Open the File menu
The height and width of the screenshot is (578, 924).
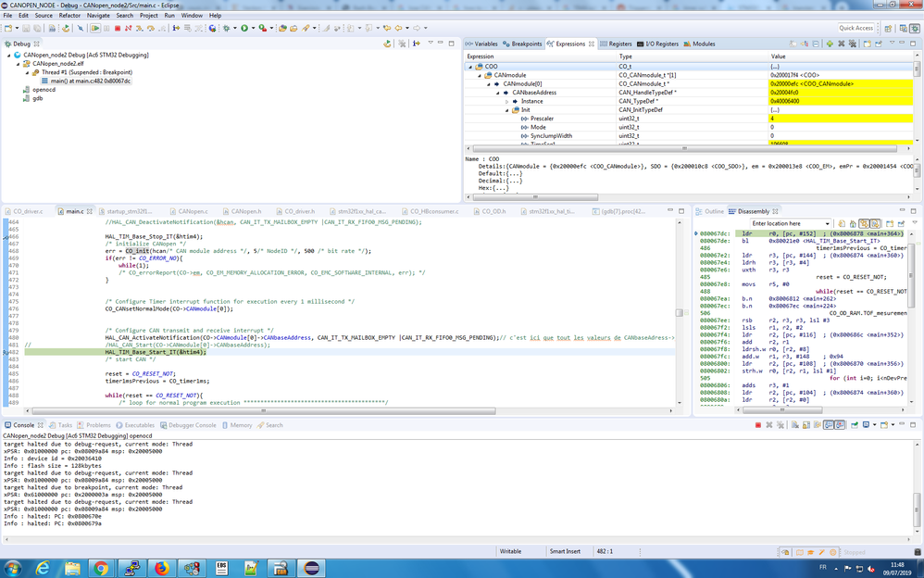(7, 16)
